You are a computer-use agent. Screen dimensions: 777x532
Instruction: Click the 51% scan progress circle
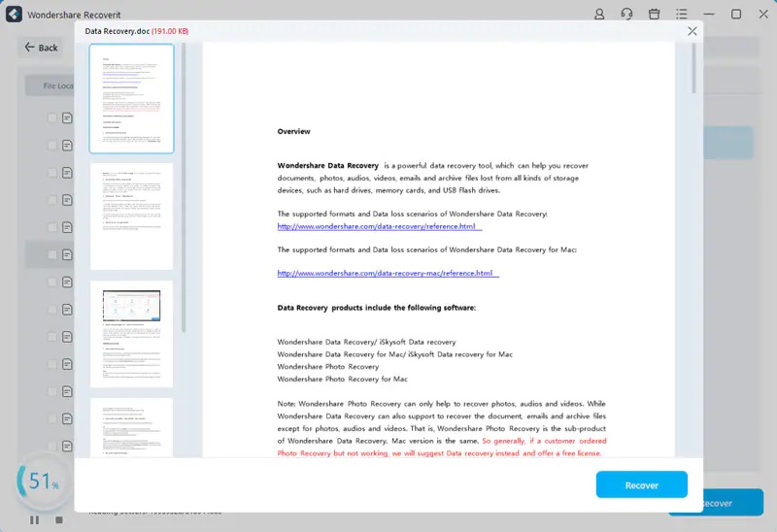click(43, 482)
